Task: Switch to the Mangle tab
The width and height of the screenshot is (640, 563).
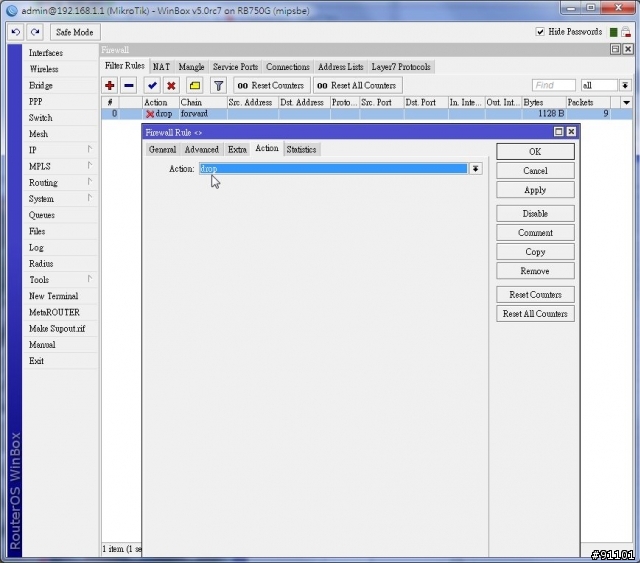Action: pyautogui.click(x=191, y=67)
